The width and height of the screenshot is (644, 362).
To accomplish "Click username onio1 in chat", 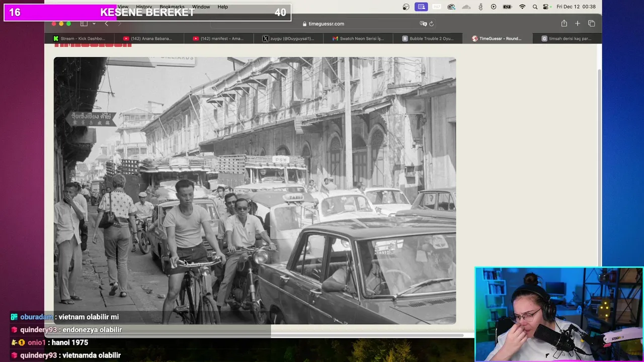I will [37, 342].
